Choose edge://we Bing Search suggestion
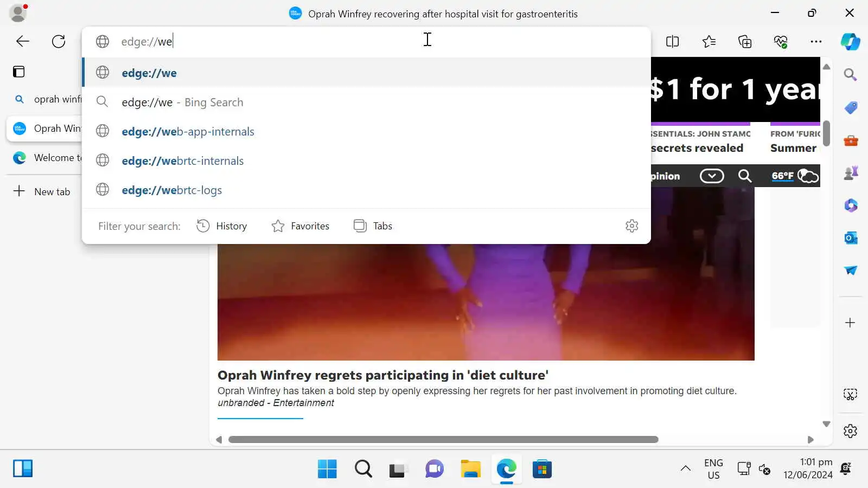The height and width of the screenshot is (488, 868). click(367, 102)
